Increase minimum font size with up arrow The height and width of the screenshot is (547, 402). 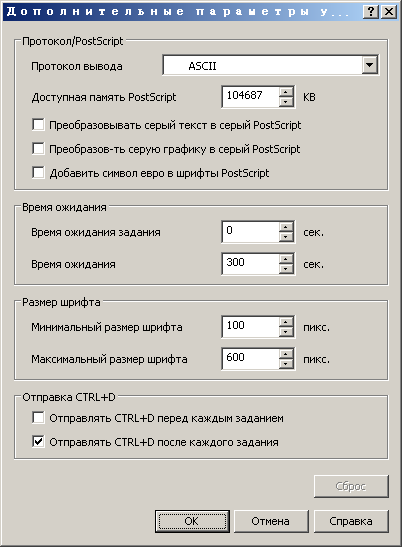coord(286,322)
